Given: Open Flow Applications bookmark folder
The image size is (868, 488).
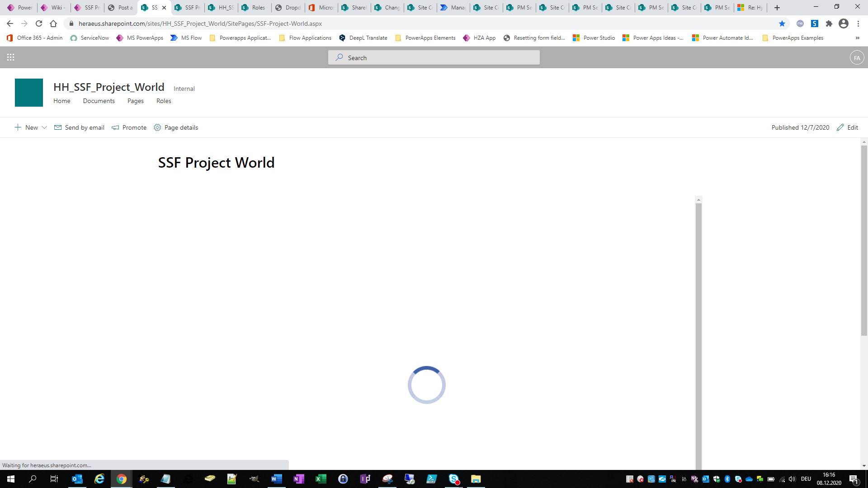Looking at the screenshot, I should click(x=305, y=38).
